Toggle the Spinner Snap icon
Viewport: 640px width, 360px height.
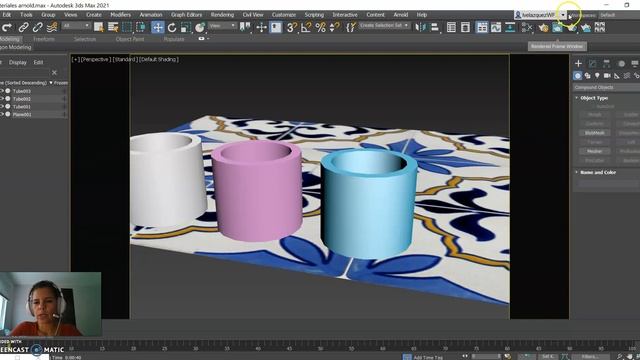coord(334,27)
